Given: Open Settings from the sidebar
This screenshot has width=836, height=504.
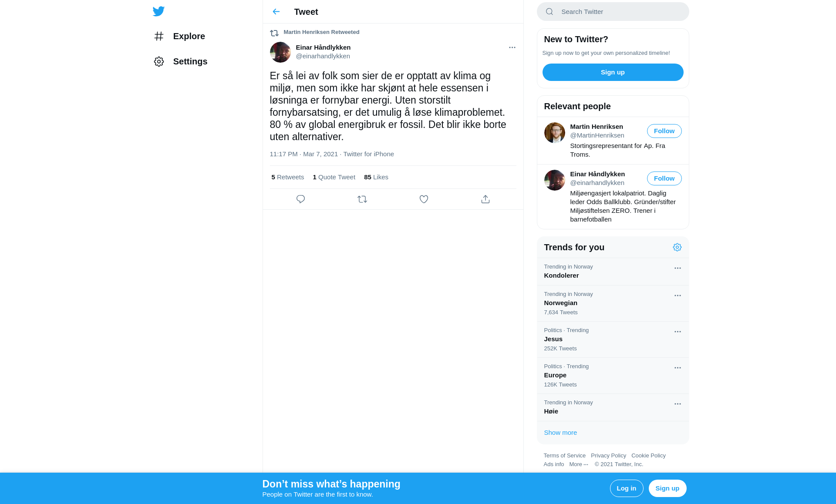Looking at the screenshot, I should pos(181,61).
